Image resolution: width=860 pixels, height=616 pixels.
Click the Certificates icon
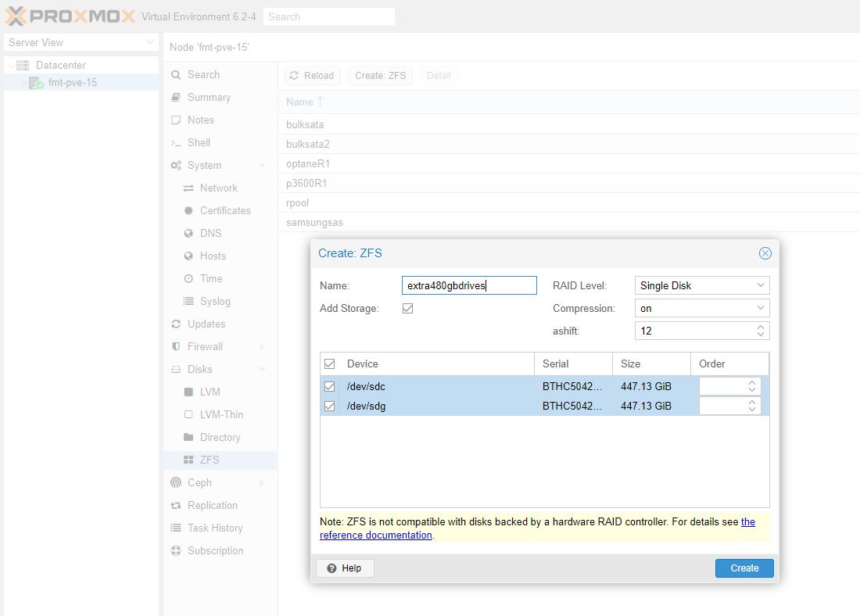[x=188, y=210]
